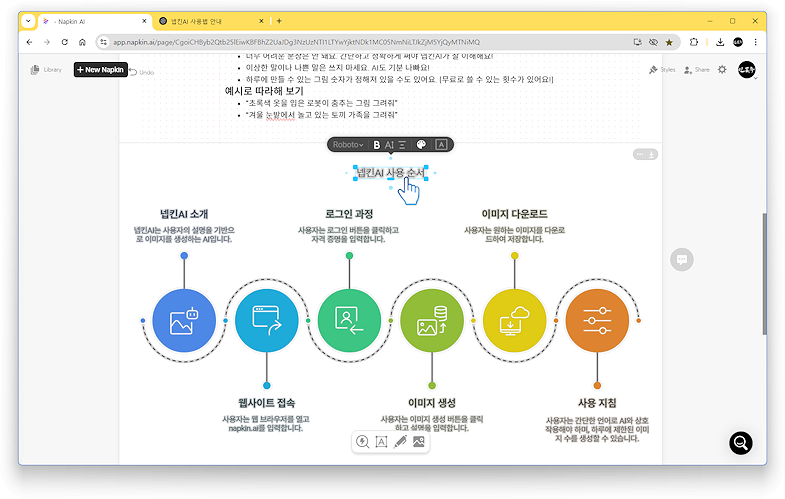Open the Roboto font dropdown
Viewport: 785px width, 499px height.
tap(348, 145)
